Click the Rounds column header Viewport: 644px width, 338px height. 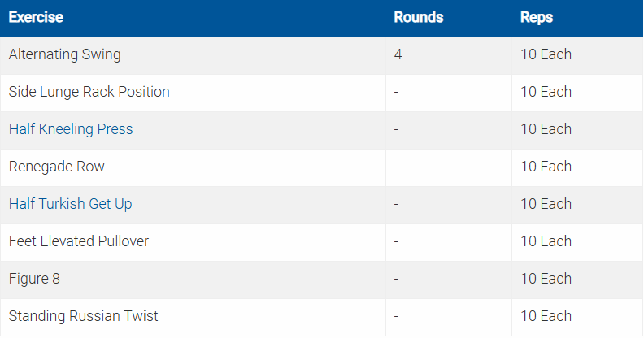coord(418,17)
